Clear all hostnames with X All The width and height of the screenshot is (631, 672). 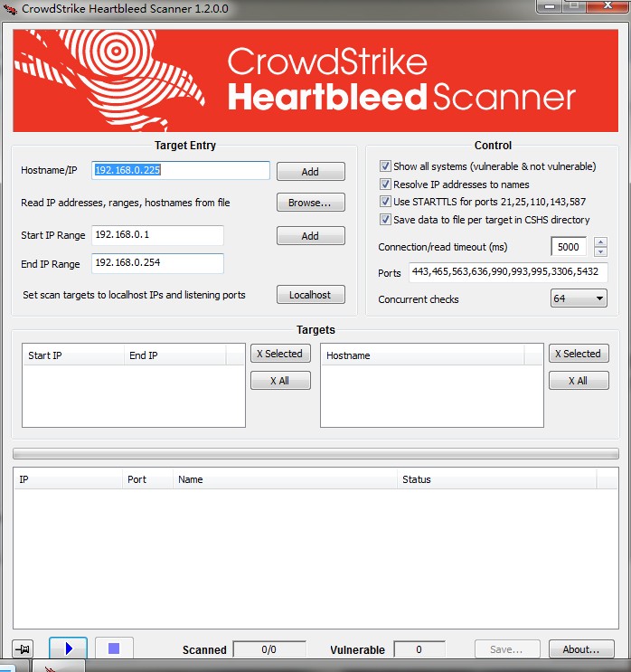point(579,381)
